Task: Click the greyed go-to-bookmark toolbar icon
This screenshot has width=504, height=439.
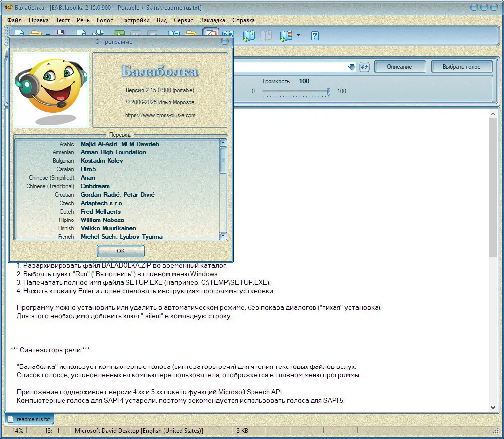Action: [266, 35]
